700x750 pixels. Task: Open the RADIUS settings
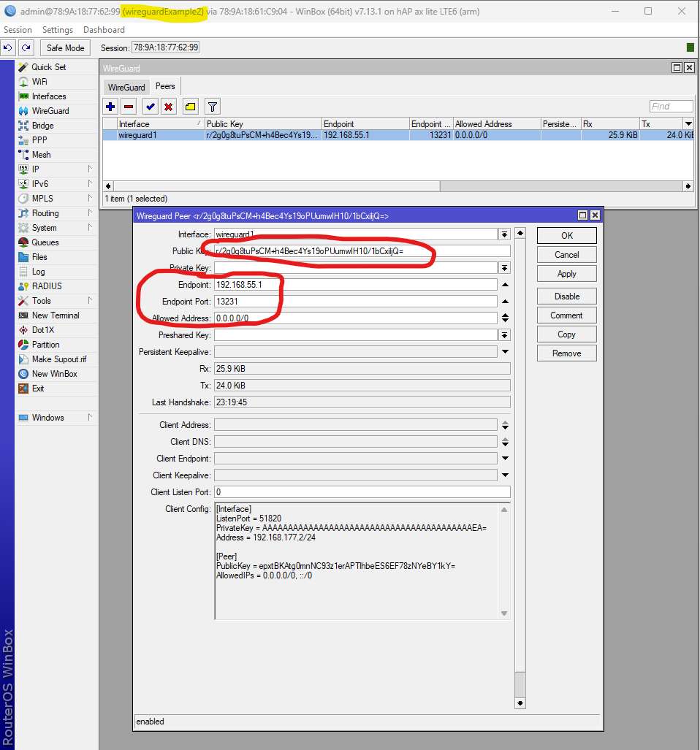(x=47, y=286)
